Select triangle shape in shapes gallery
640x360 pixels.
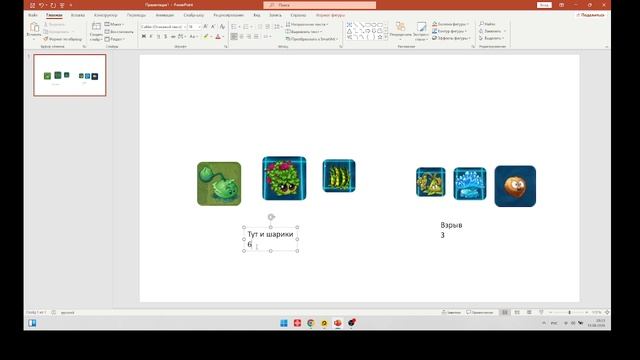[349, 31]
